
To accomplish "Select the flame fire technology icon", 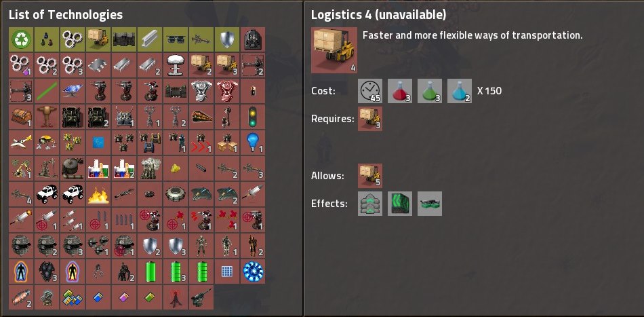I will [98, 194].
